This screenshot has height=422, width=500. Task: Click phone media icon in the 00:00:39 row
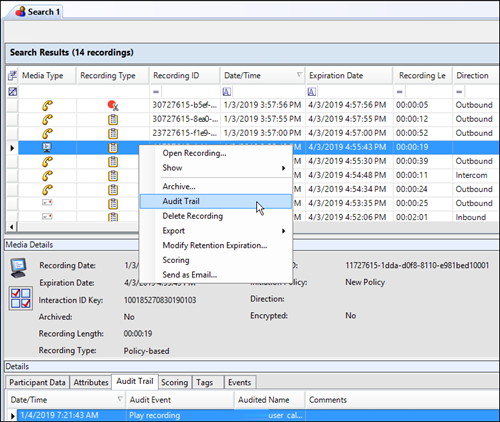[47, 162]
